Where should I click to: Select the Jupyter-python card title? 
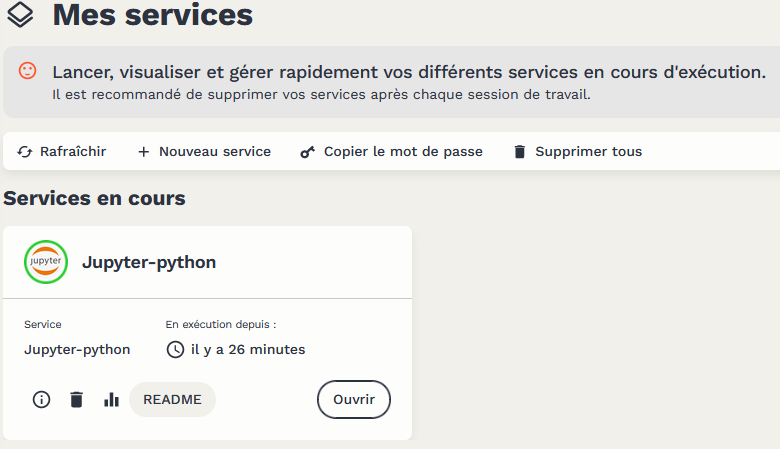149,263
